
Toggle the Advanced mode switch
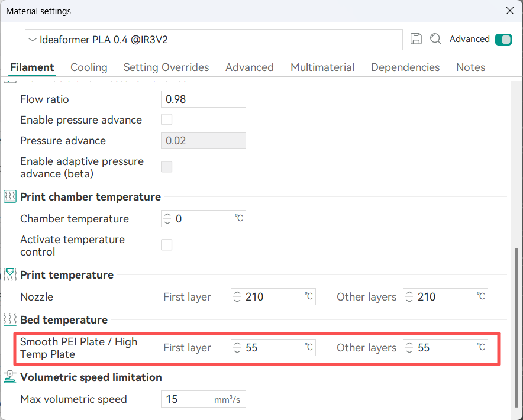pyautogui.click(x=503, y=40)
